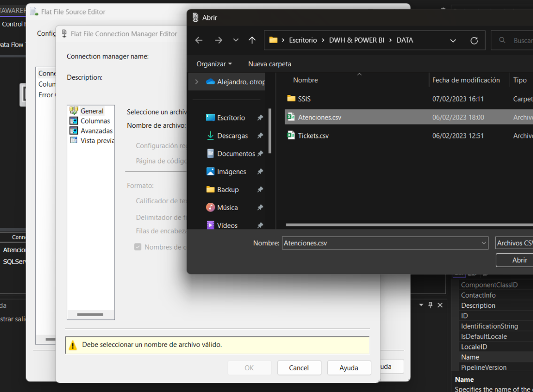Open the Organizar dropdown menu

pyautogui.click(x=214, y=64)
